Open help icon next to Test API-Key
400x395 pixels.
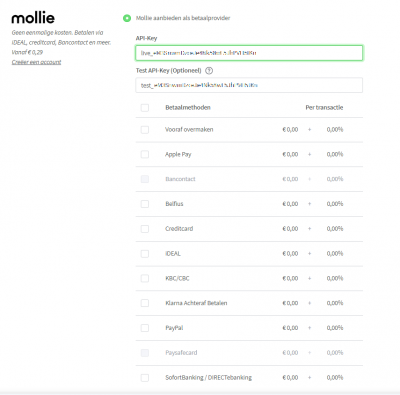(209, 71)
